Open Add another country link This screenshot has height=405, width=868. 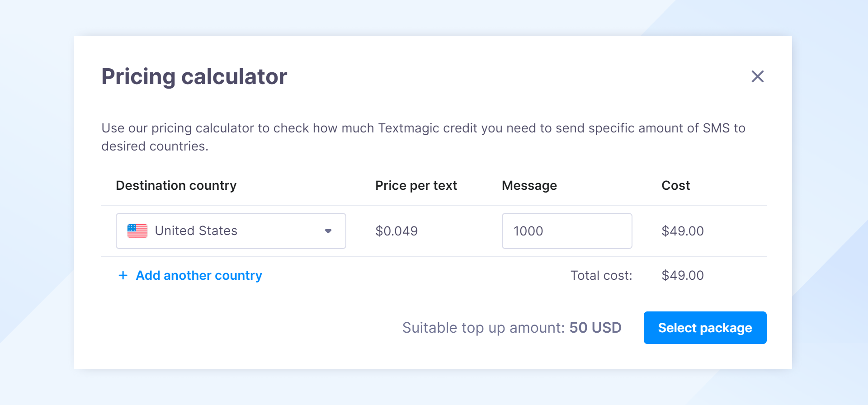coord(198,275)
